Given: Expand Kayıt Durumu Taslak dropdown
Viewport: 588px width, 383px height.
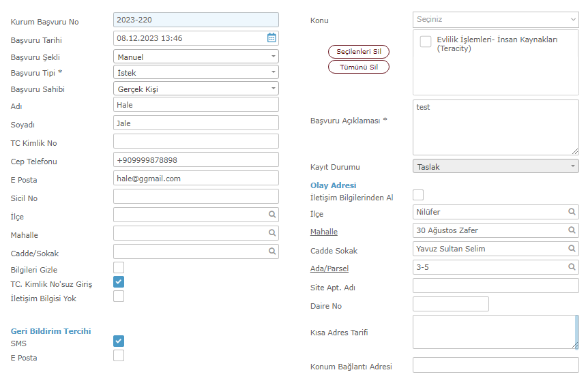Looking at the screenshot, I should pos(495,166).
